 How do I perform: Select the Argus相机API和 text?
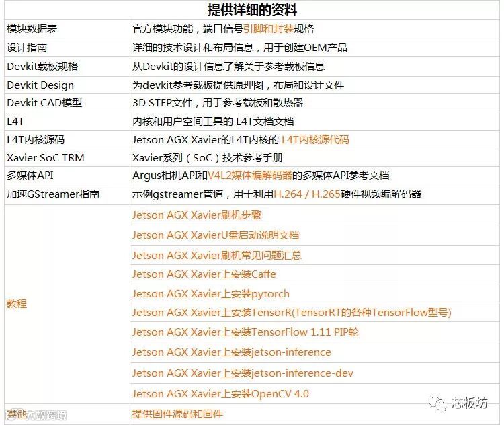(170, 176)
